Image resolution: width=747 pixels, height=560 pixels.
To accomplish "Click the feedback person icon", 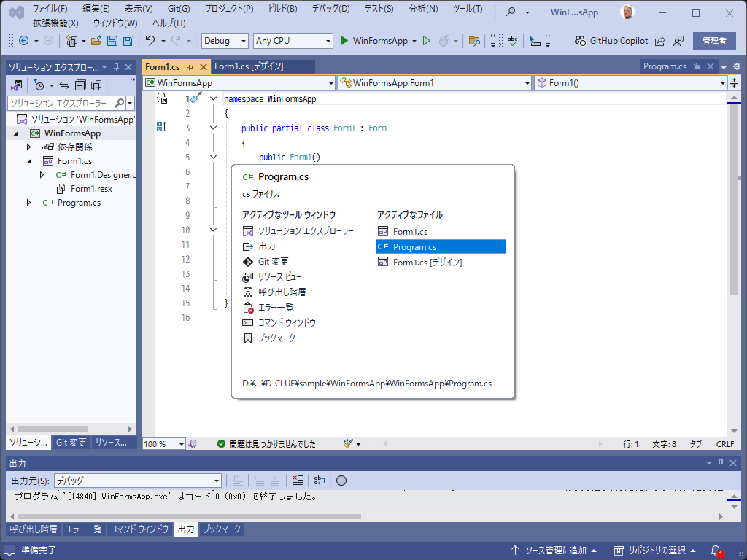I will point(678,41).
